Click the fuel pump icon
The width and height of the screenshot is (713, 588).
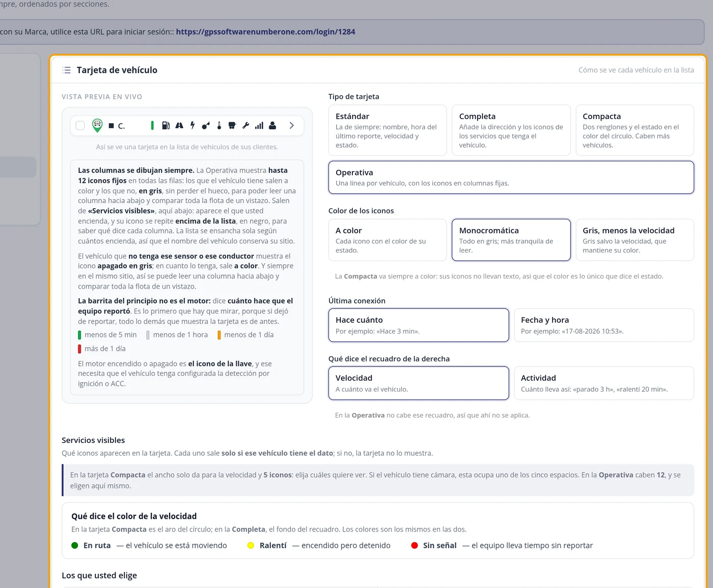click(x=166, y=125)
